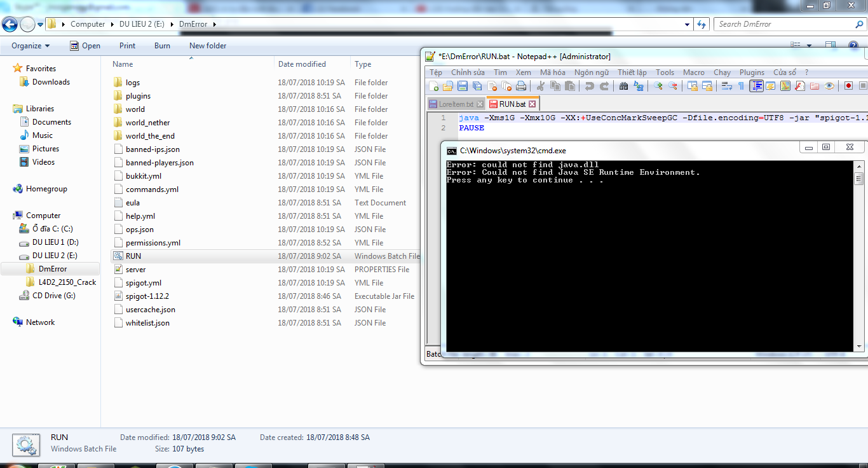Select the plugins folder in the file list
Viewport: 868px width, 468px height.
pyautogui.click(x=138, y=96)
